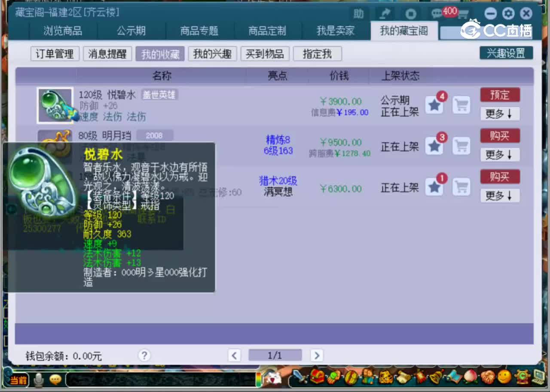Click the share arrow icon in the title bar
The image size is (550, 392).
[x=385, y=14]
